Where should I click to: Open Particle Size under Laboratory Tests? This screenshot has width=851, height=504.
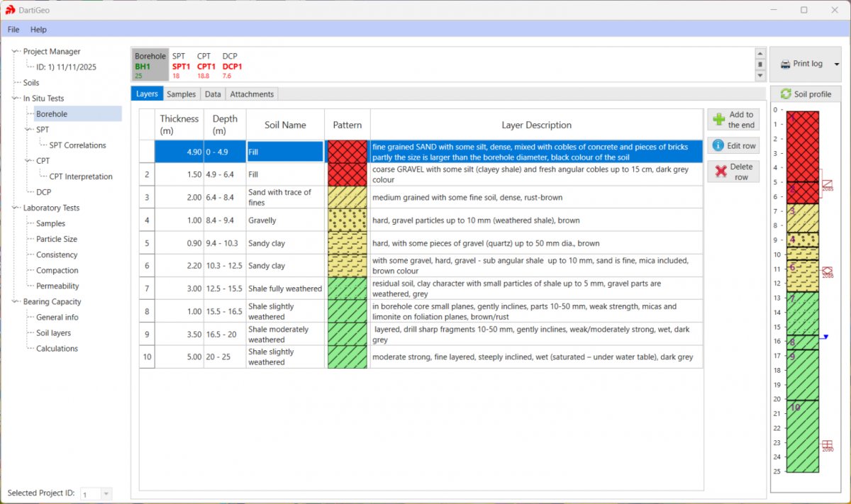(57, 239)
